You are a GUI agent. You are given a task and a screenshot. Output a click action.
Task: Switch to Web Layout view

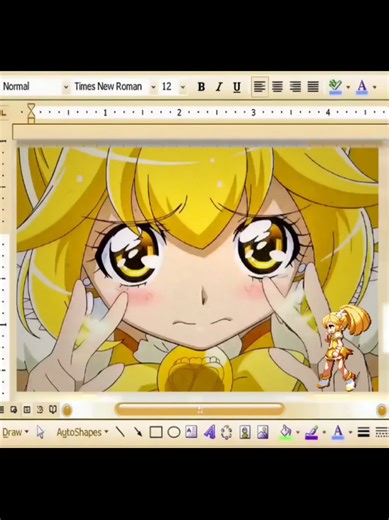tap(13, 410)
